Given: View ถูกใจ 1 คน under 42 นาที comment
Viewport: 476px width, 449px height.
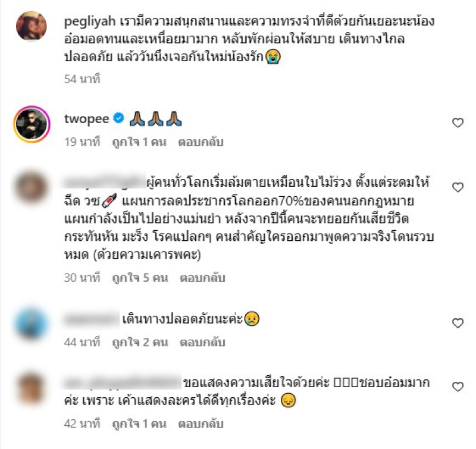Looking at the screenshot, I should coord(139,423).
